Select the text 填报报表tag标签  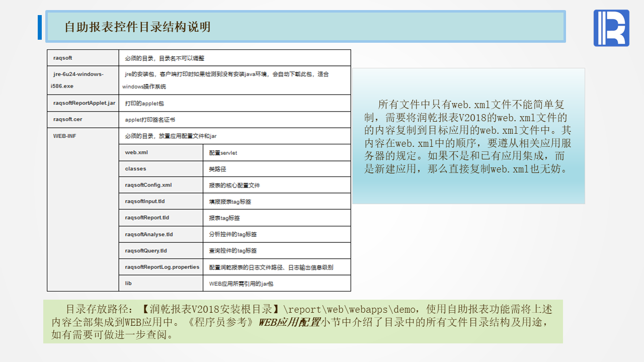(x=230, y=202)
